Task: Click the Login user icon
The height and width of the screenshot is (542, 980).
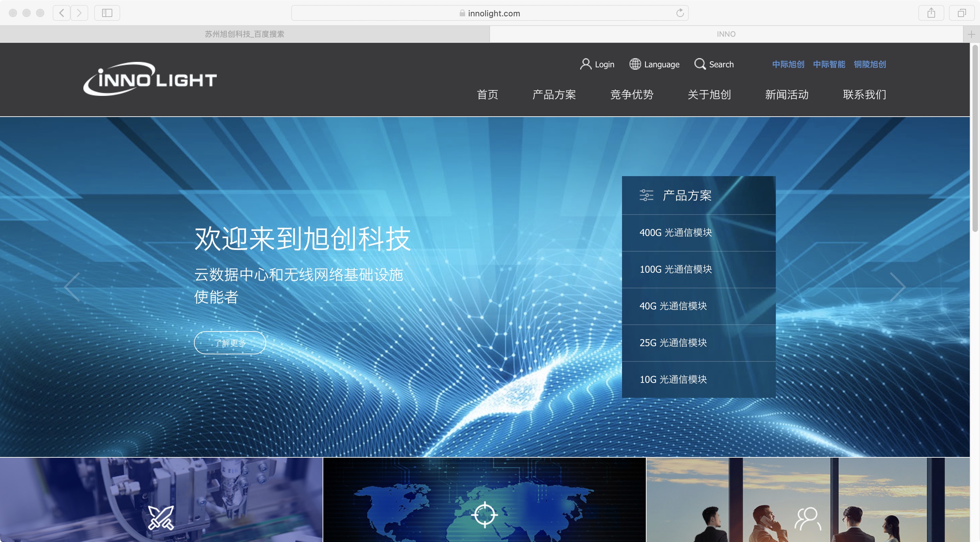Action: [x=586, y=64]
